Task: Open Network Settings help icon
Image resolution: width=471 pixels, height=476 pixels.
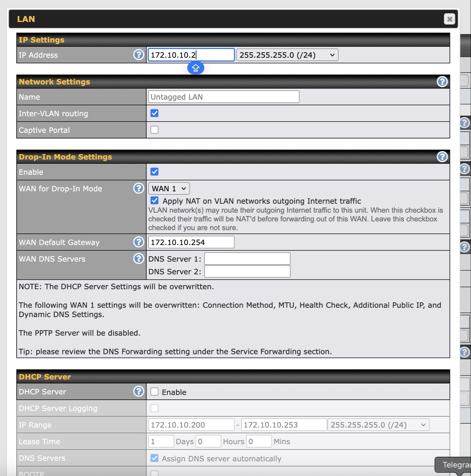Action: pyautogui.click(x=442, y=82)
